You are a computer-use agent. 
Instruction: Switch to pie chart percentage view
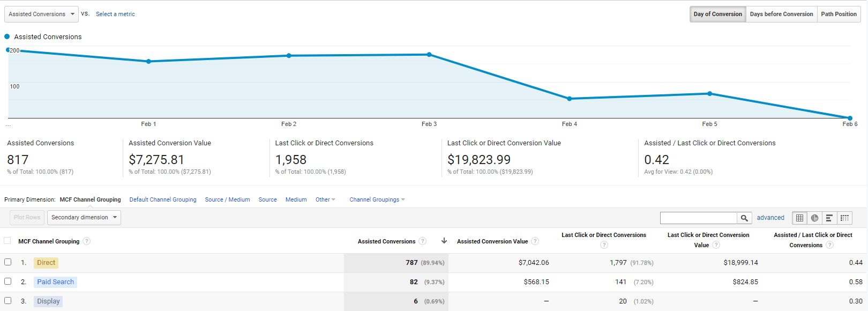[814, 218]
